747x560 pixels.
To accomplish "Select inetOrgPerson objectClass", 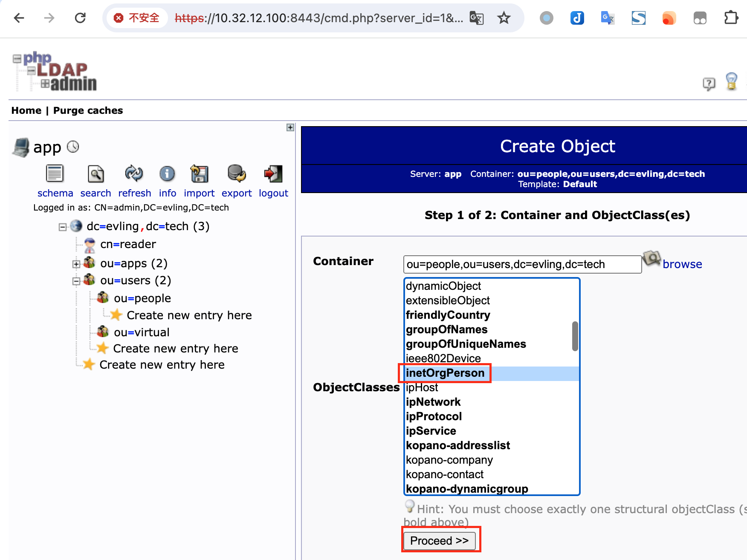I will (492, 373).
